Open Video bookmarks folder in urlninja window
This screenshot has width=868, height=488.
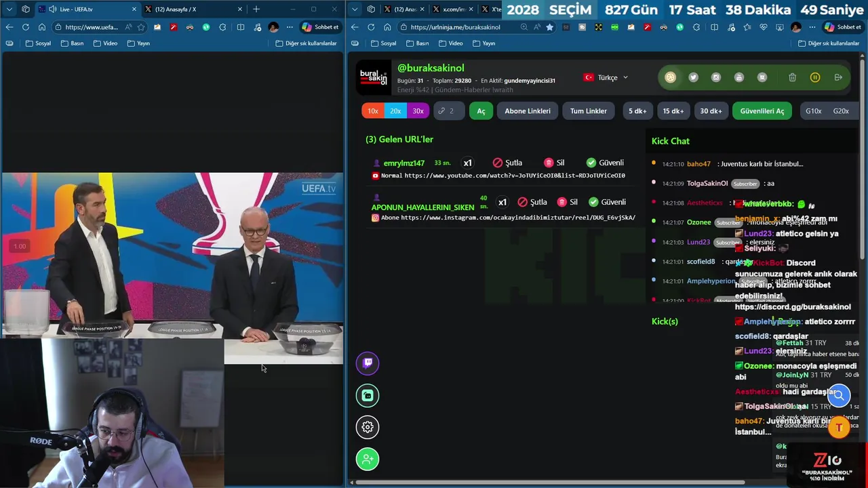[x=450, y=43]
